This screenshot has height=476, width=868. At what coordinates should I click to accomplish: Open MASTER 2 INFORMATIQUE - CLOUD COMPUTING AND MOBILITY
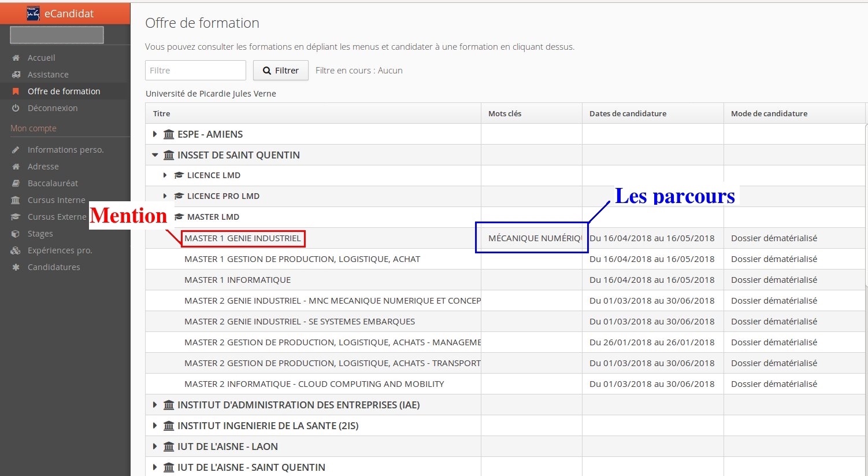(x=314, y=384)
